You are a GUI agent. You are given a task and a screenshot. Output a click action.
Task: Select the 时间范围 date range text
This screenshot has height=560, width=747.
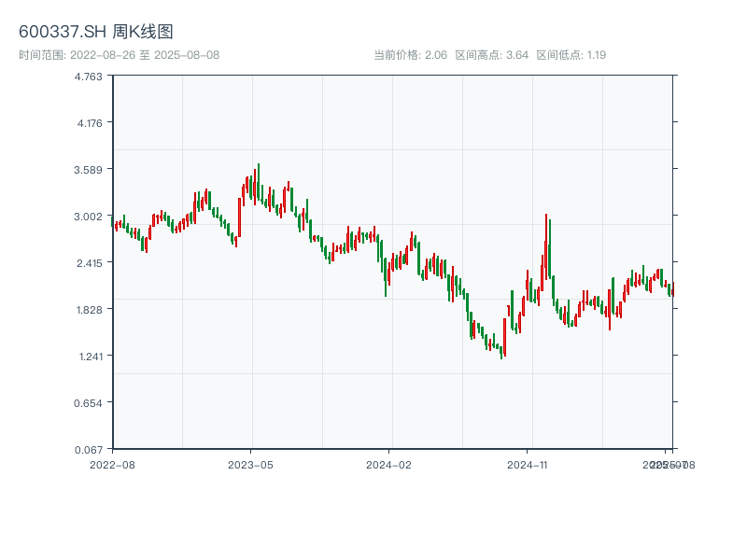[x=120, y=55]
